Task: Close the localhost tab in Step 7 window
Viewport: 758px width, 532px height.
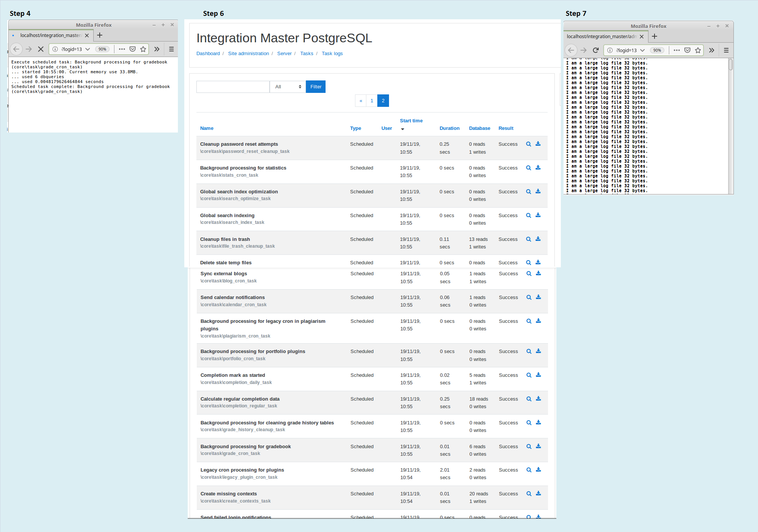Action: pos(642,37)
